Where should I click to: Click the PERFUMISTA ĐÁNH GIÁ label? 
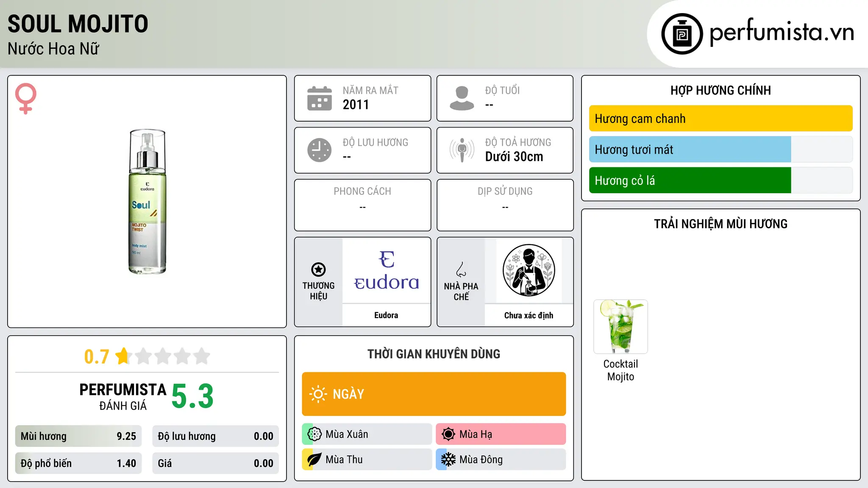tap(123, 396)
